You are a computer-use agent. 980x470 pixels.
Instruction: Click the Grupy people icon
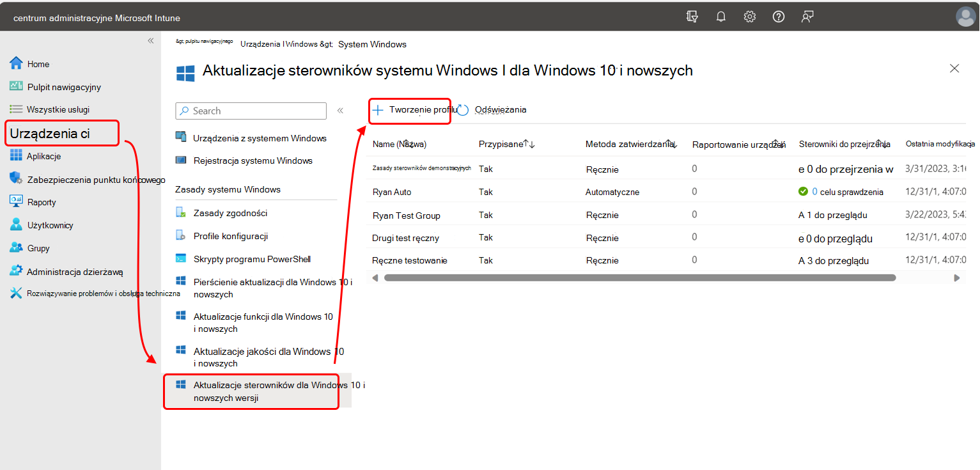tap(16, 248)
